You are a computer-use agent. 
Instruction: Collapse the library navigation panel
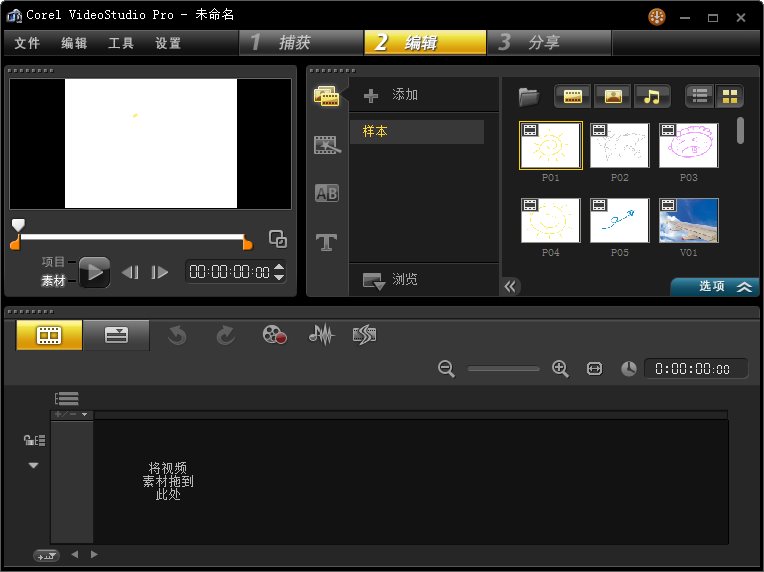click(x=510, y=287)
